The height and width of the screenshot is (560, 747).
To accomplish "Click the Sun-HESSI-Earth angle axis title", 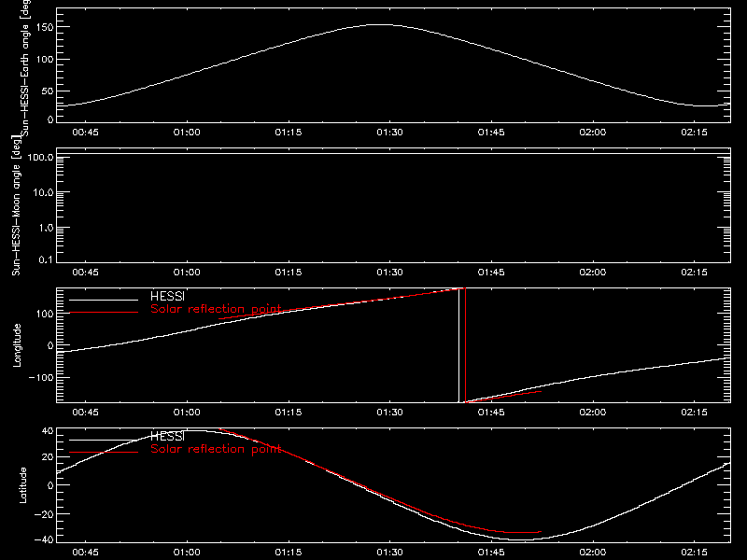I will [25, 68].
